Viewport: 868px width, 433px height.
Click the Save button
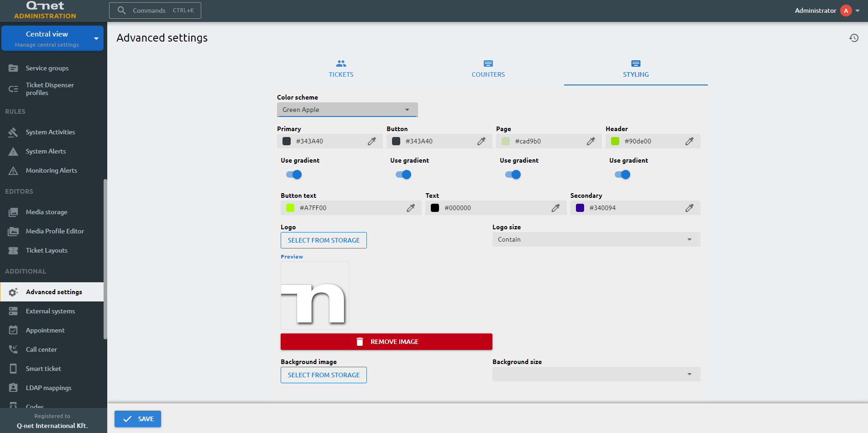[138, 419]
